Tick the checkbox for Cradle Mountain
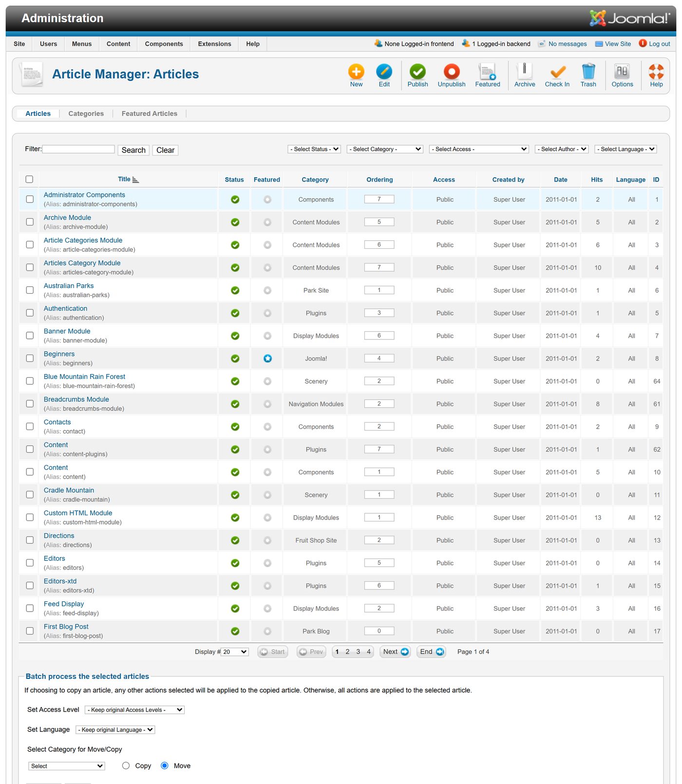The image size is (682, 784). [30, 495]
